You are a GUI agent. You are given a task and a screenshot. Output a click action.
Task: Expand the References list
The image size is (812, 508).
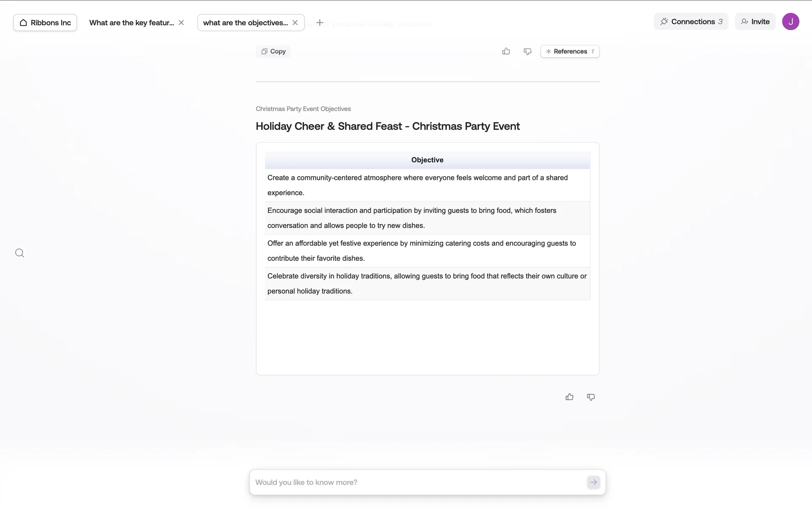click(570, 51)
